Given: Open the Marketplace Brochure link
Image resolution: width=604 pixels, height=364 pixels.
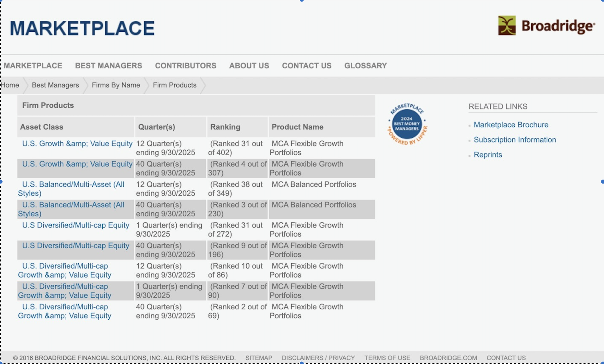Looking at the screenshot, I should (x=511, y=125).
